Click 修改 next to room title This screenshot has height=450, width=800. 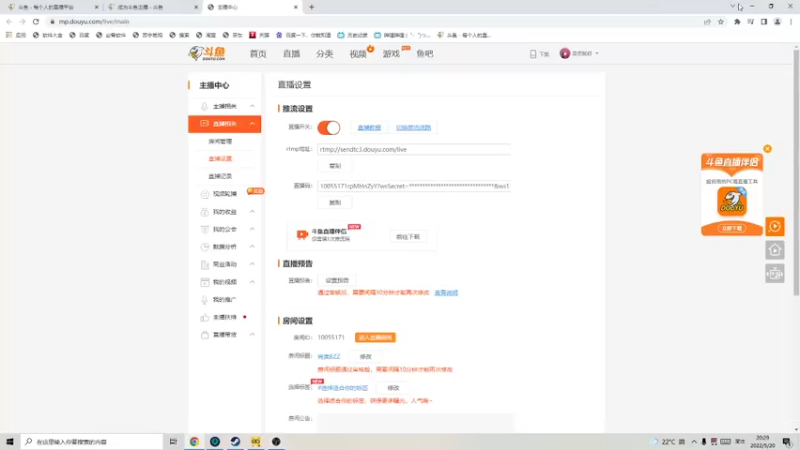click(x=365, y=357)
